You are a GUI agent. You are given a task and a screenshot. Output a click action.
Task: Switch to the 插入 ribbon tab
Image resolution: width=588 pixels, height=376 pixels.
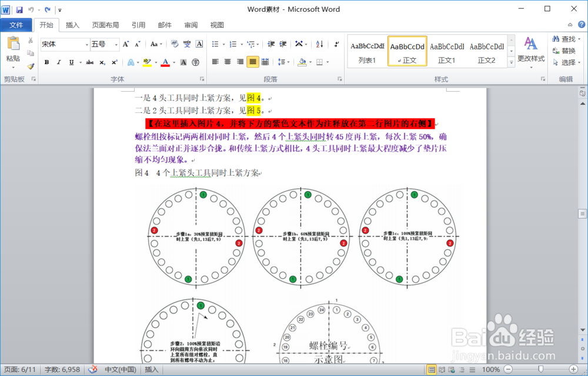(72, 25)
